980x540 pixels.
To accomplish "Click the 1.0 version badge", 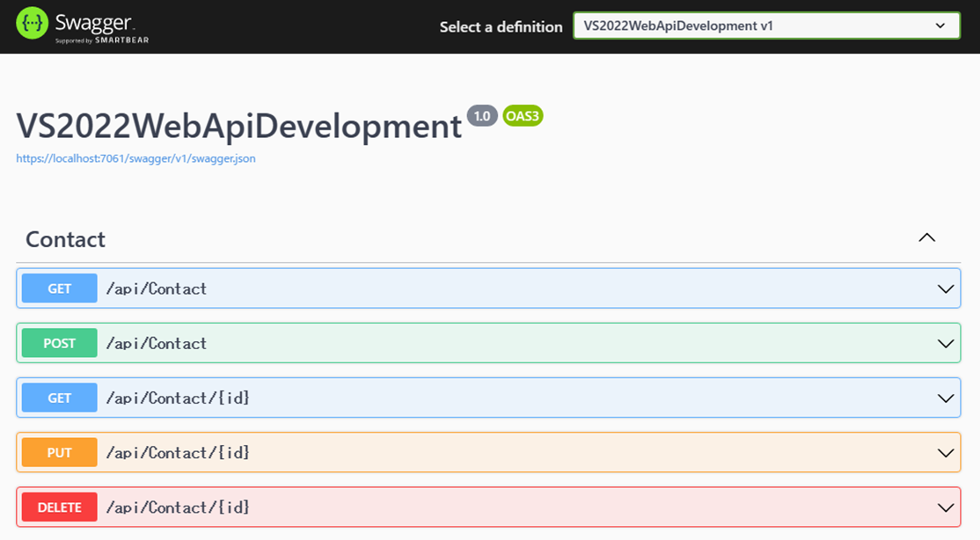I will [482, 115].
